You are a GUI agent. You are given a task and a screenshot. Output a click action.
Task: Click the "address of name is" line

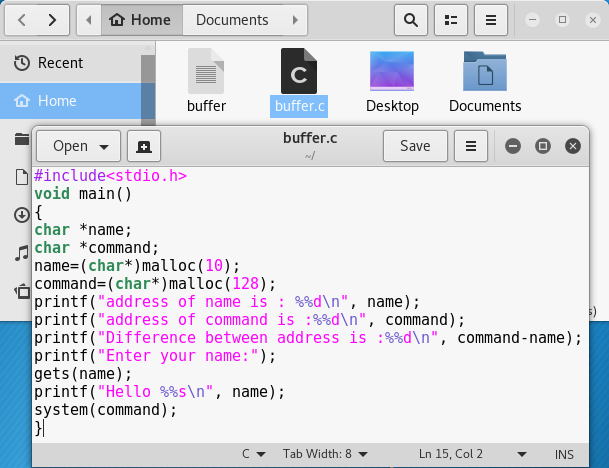[227, 302]
